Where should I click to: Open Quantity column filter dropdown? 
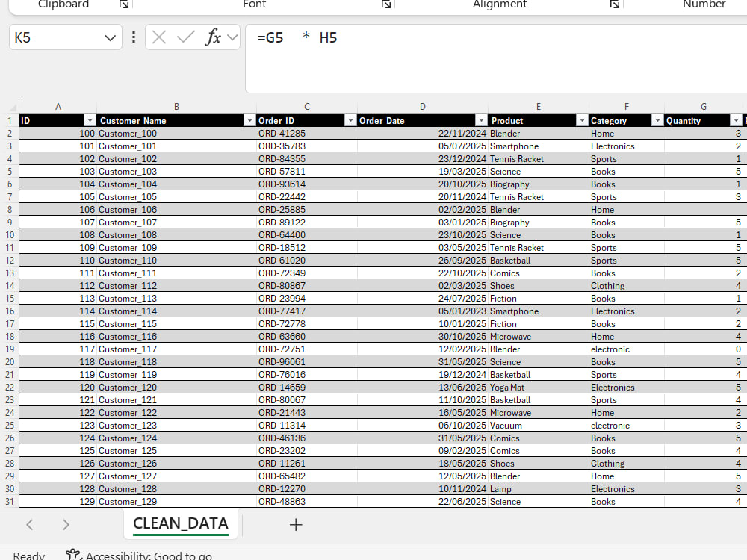click(x=736, y=120)
